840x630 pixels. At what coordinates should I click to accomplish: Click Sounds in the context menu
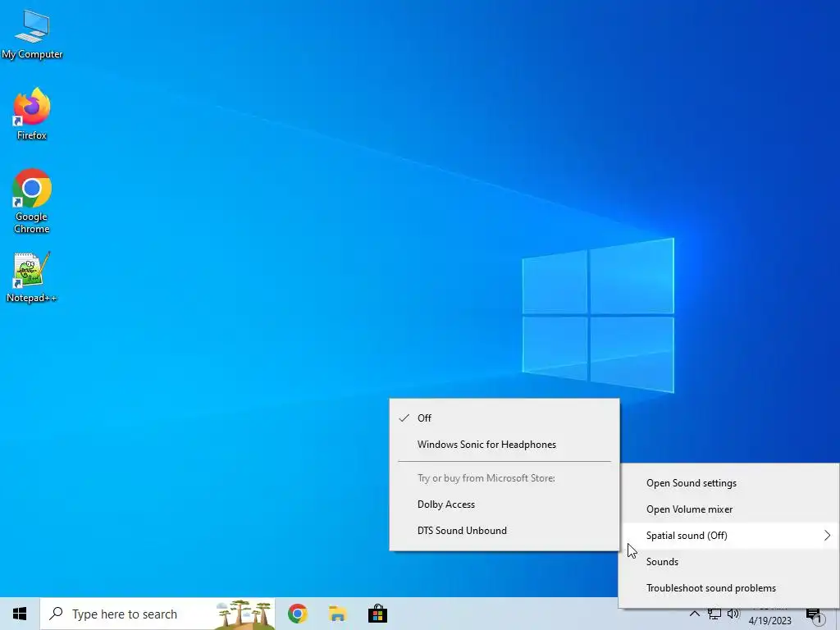point(728,561)
